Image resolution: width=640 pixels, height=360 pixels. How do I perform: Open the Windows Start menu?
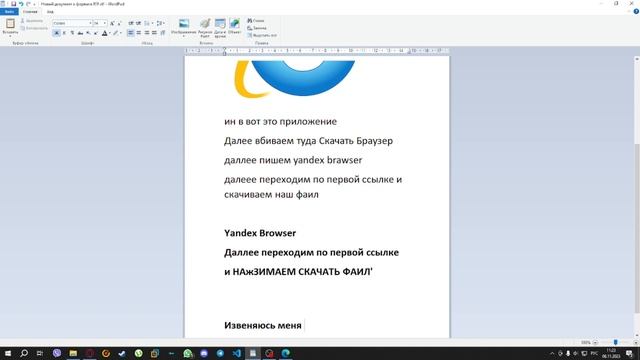(8, 353)
